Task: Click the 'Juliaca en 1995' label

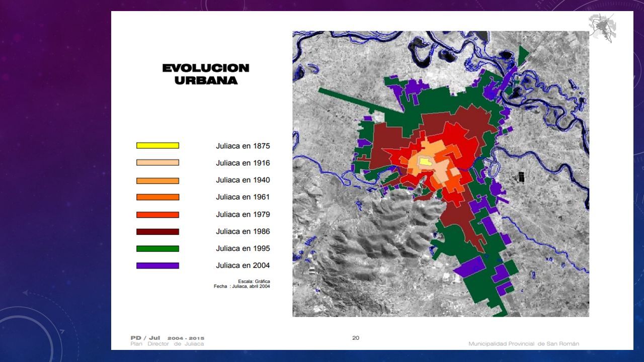Action: point(243,248)
